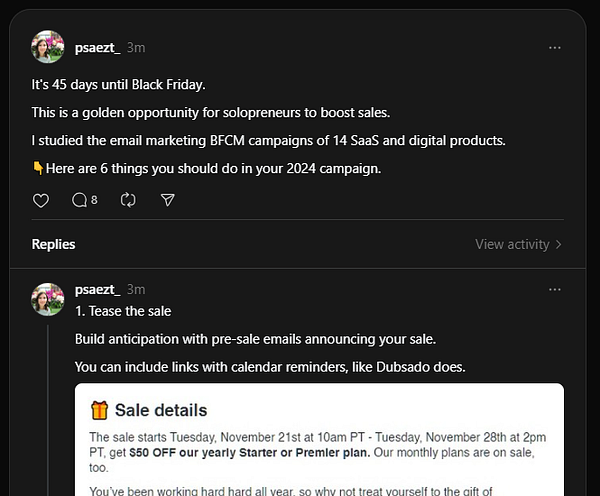Click the 3m timestamp on the reply
Viewport: 600px width, 496px height.
pyautogui.click(x=135, y=290)
